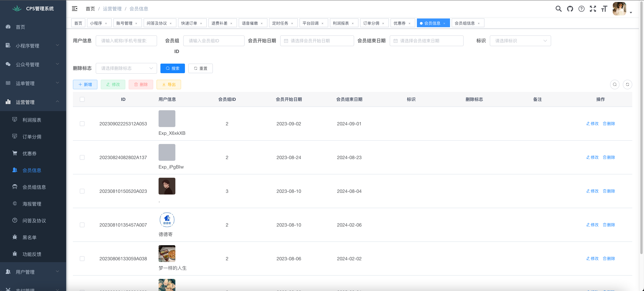Pick 会员开始日期 date field
Viewport: 644px width, 291px height.
[x=317, y=41]
